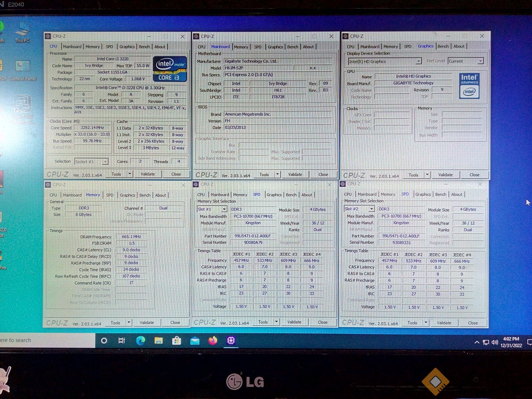Open the volume tray icon
The width and height of the screenshot is (532, 399).
495,342
